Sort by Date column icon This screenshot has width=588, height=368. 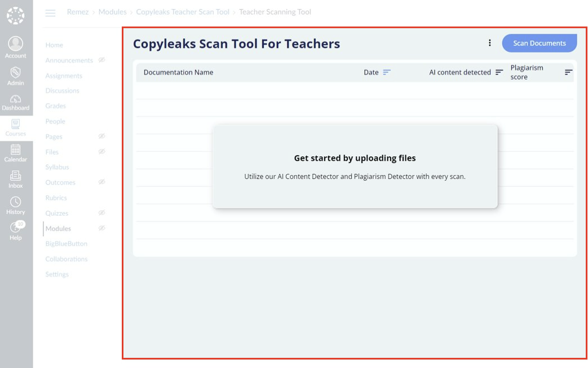pyautogui.click(x=387, y=72)
